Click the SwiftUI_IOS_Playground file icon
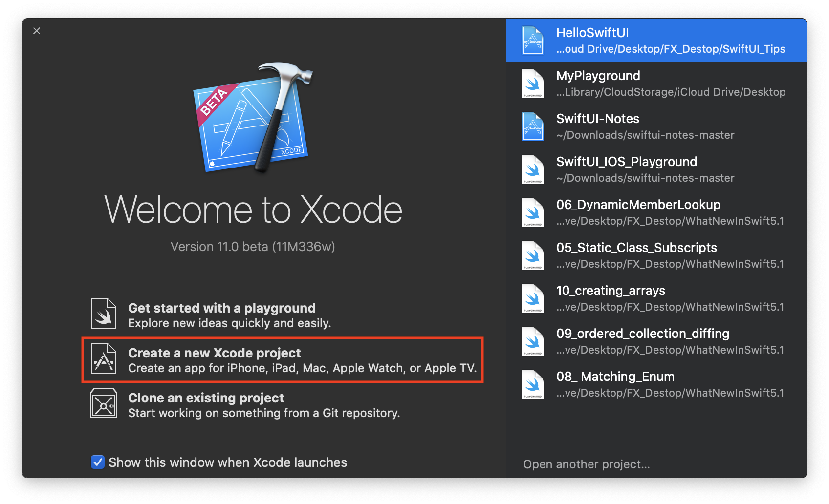829x504 pixels. pyautogui.click(x=533, y=169)
